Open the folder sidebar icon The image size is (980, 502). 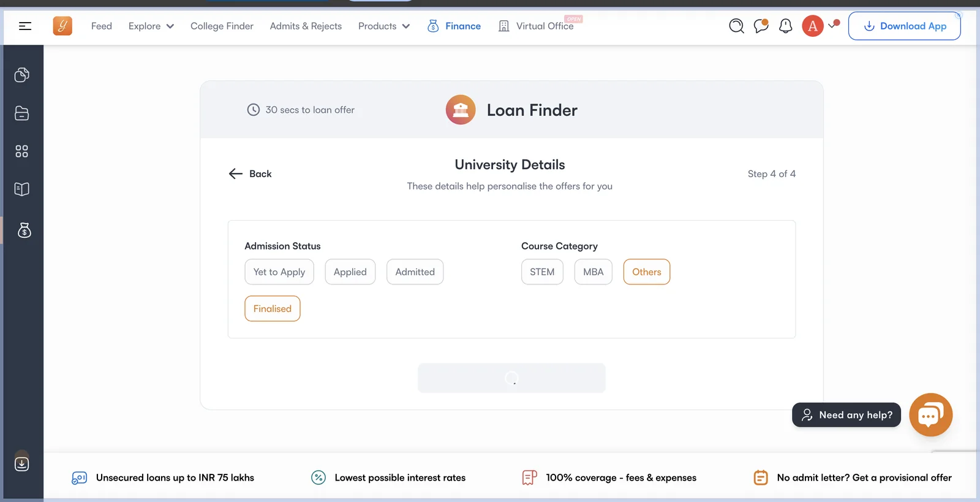(22, 113)
